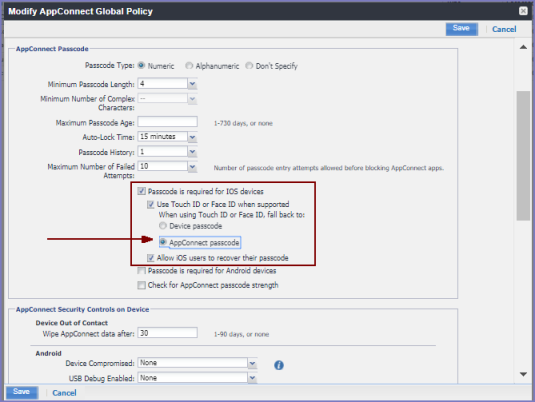Select Device passcode fallback option

click(x=163, y=226)
